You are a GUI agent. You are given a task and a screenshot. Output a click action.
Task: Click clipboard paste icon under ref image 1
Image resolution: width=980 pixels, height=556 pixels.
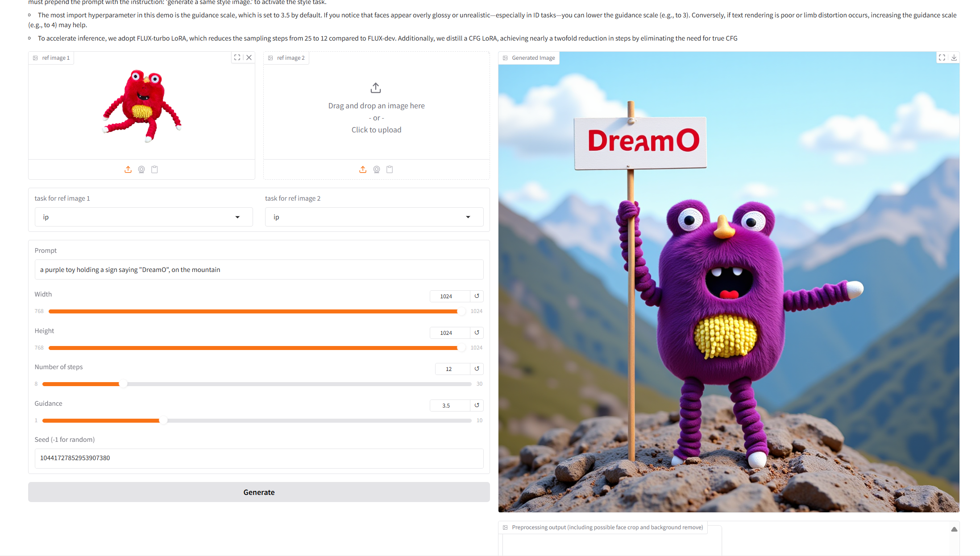154,169
